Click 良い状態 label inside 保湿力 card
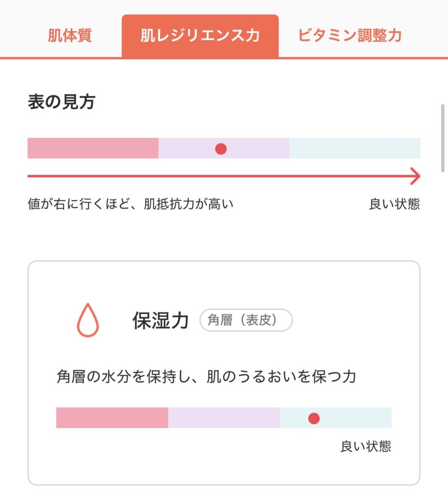448x497 pixels. [365, 447]
